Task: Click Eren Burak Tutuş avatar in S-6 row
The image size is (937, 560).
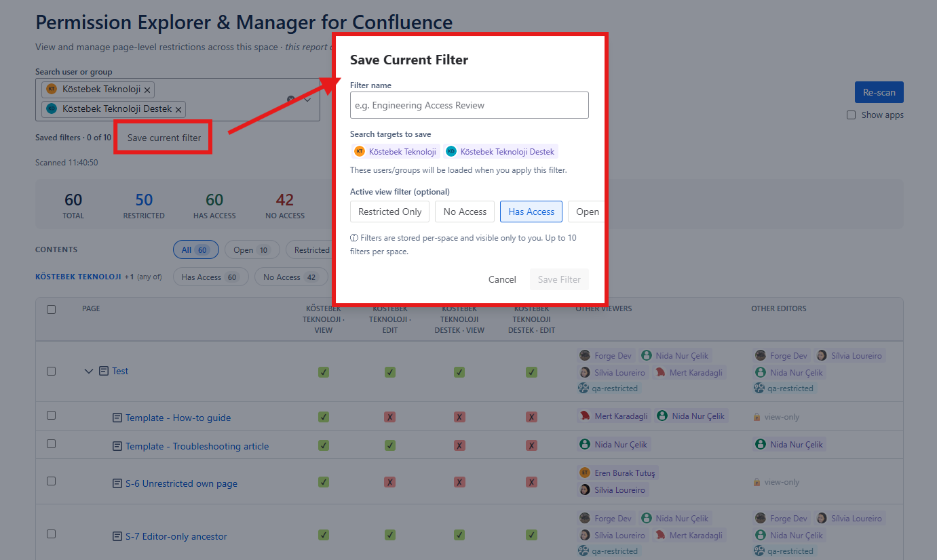Action: click(584, 473)
